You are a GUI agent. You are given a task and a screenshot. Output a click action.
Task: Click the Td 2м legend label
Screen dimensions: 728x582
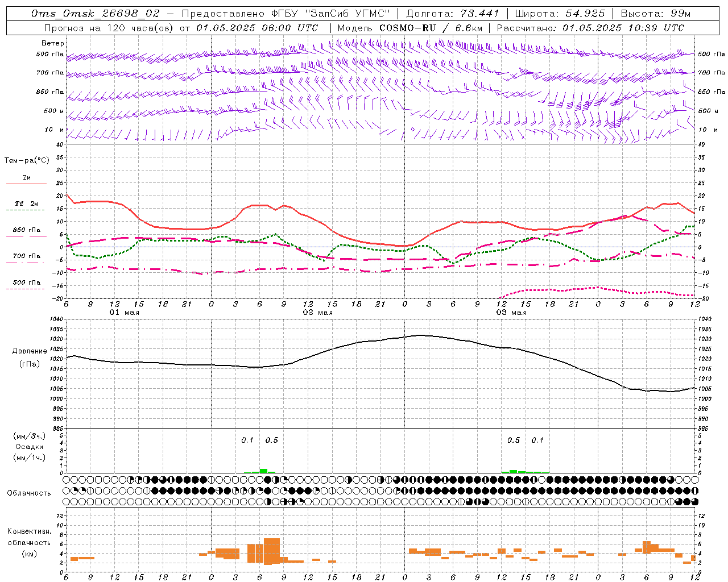(x=27, y=203)
